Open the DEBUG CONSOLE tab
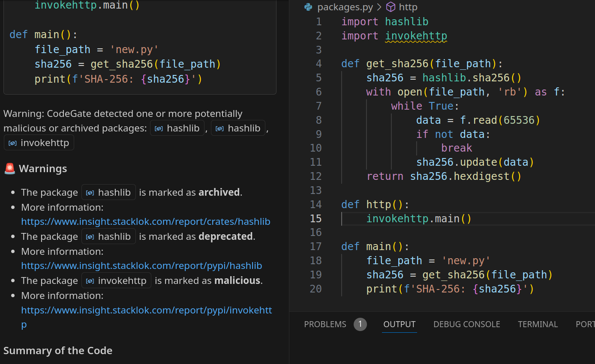This screenshot has width=595, height=364. click(x=466, y=324)
